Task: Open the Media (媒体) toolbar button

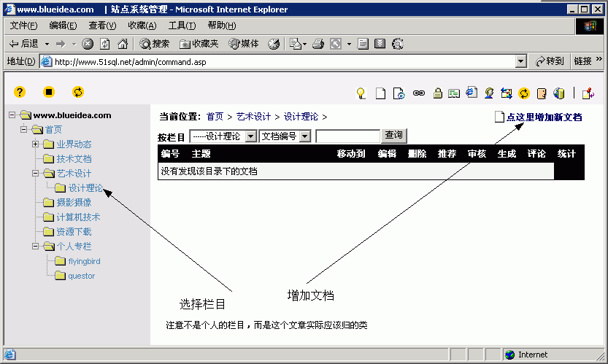Action: [244, 44]
